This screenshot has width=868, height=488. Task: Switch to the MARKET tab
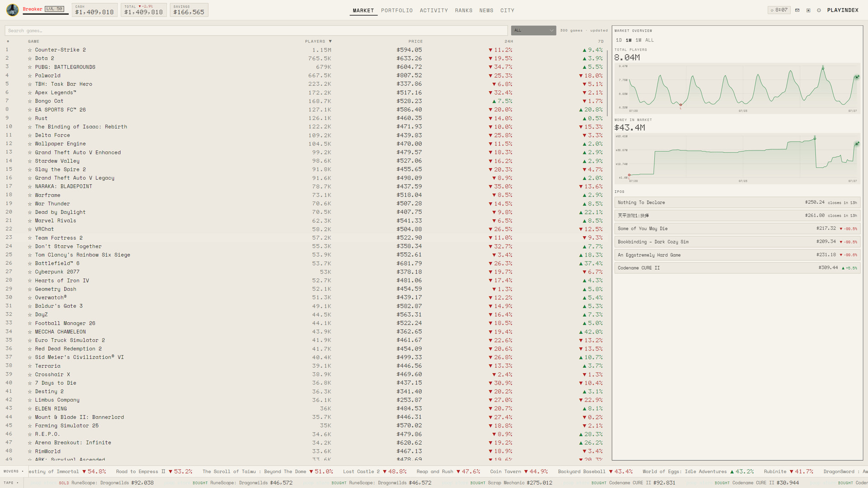(363, 10)
